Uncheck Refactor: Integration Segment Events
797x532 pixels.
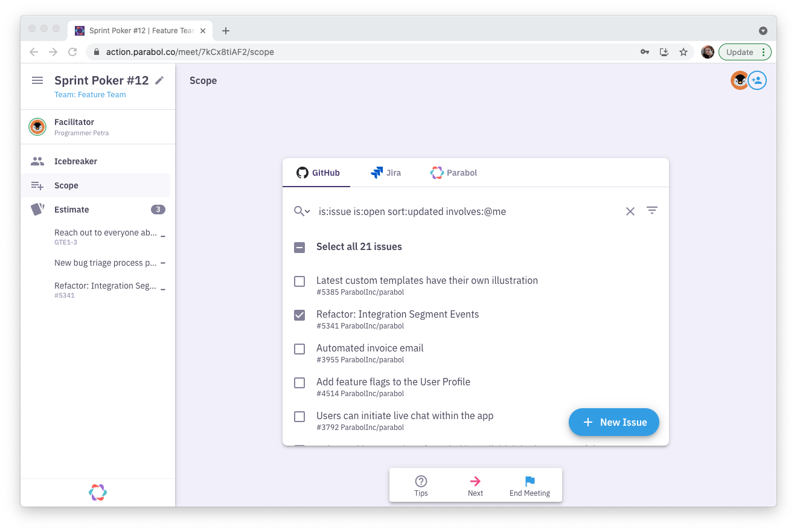299,315
